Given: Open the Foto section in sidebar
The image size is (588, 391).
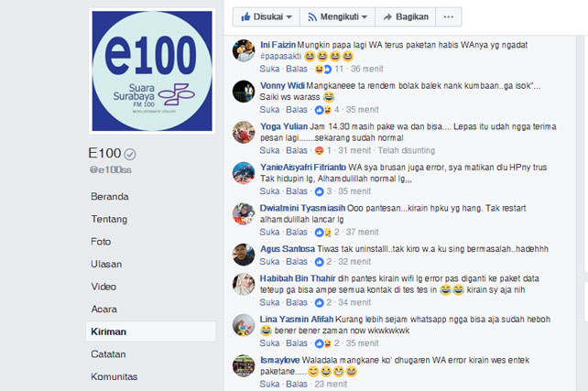Looking at the screenshot, I should click(101, 242).
